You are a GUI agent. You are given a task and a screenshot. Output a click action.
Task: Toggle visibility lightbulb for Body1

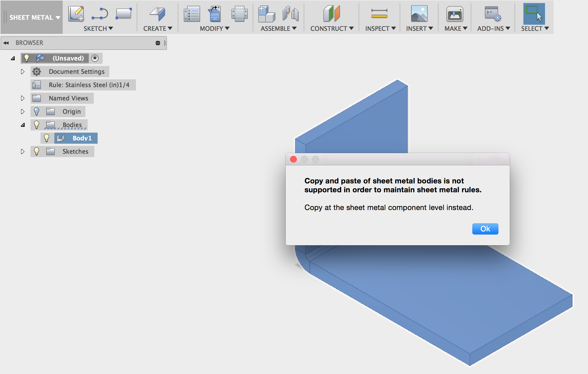(47, 138)
